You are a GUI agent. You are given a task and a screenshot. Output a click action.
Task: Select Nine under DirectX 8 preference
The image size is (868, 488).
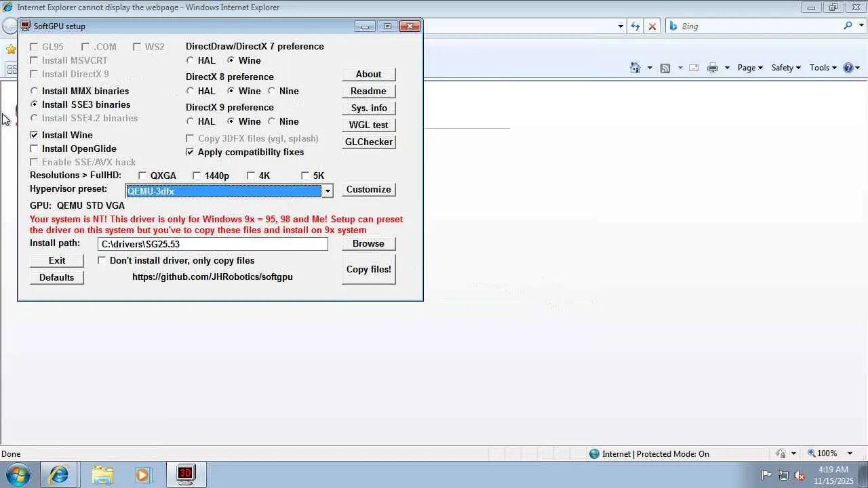(271, 91)
